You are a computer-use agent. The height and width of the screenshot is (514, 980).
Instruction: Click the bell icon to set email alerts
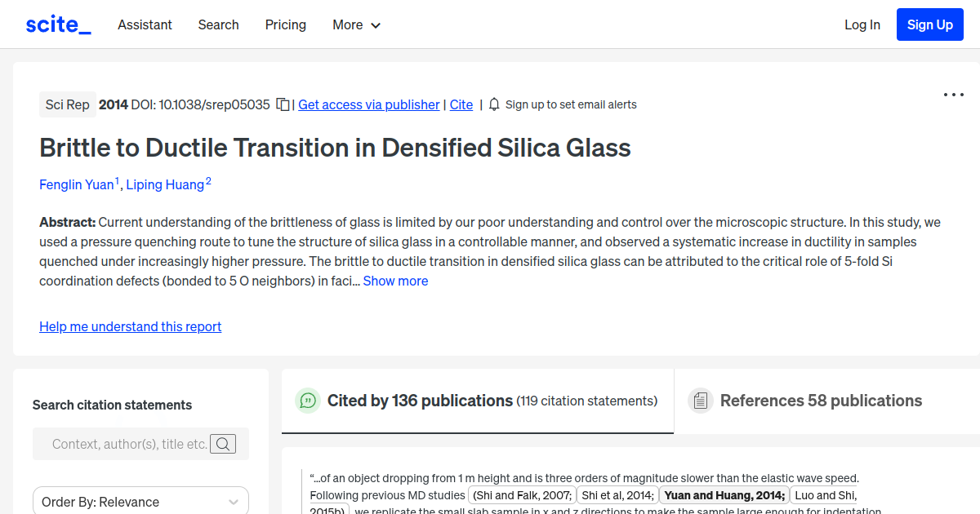click(493, 104)
